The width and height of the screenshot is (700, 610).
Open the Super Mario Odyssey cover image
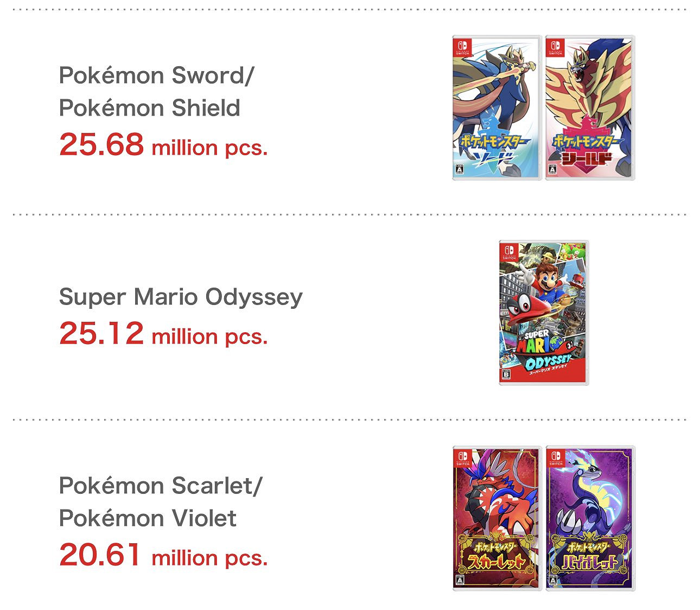click(x=544, y=313)
